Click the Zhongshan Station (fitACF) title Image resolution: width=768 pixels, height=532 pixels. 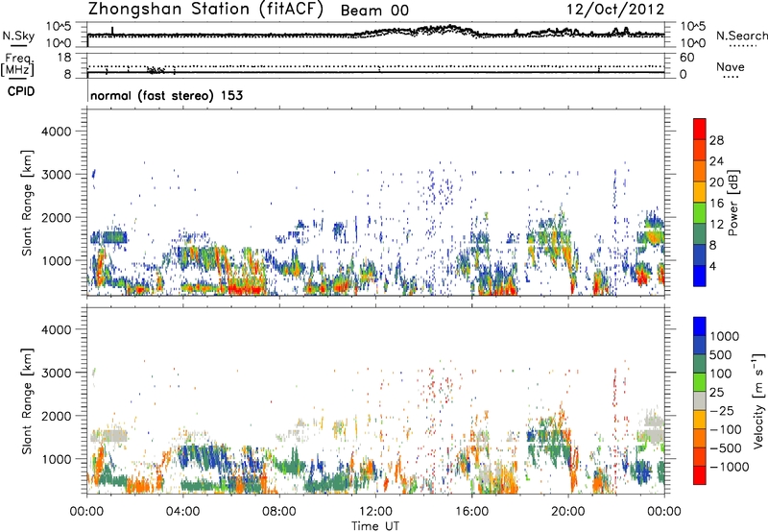tap(205, 10)
